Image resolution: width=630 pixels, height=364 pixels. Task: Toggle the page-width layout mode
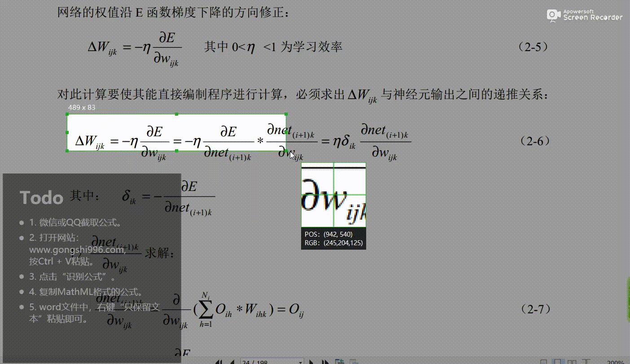(586, 361)
